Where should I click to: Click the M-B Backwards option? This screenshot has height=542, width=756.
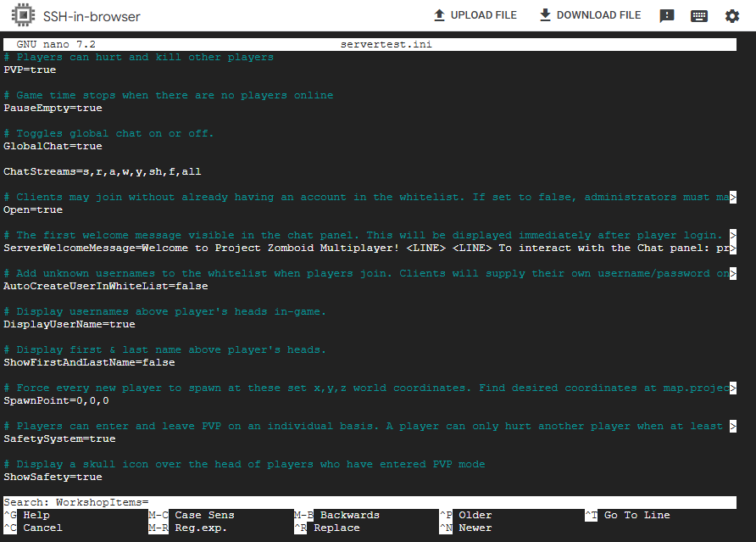point(337,515)
